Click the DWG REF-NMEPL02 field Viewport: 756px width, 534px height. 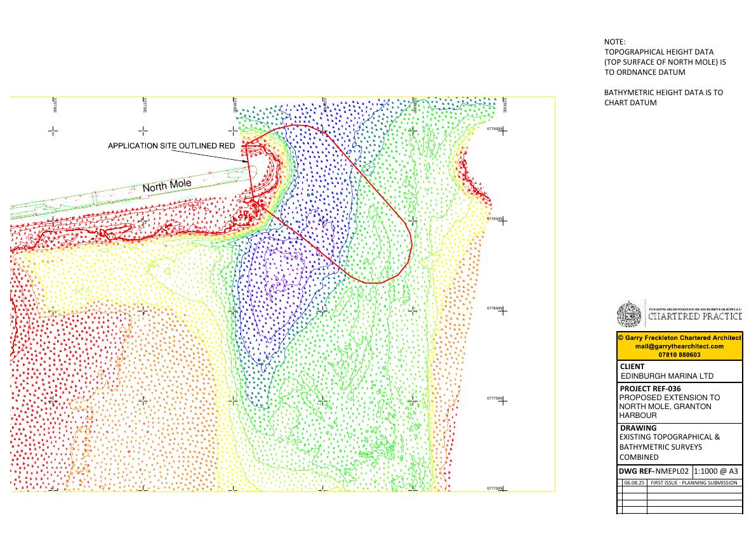pyautogui.click(x=654, y=471)
